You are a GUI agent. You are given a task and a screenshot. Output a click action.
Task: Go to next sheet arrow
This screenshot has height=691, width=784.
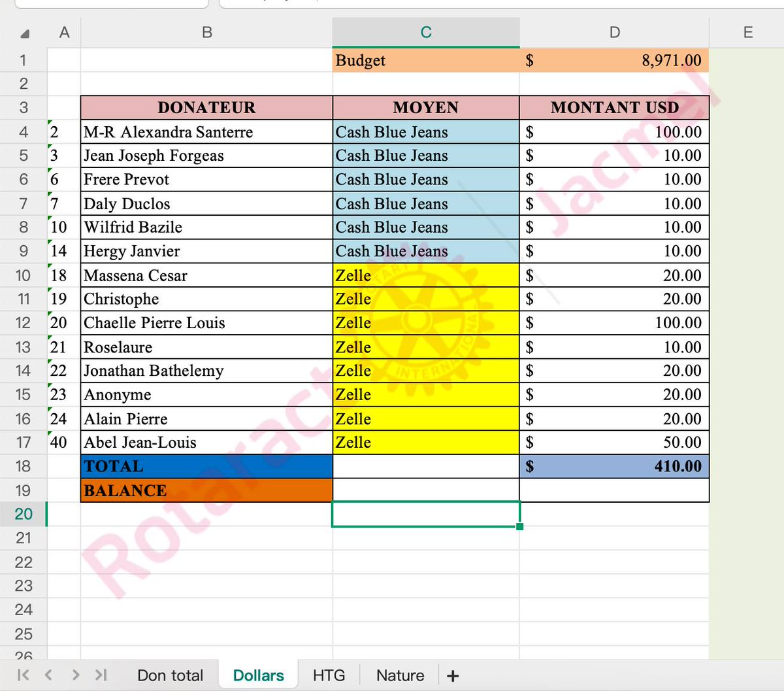[76, 675]
